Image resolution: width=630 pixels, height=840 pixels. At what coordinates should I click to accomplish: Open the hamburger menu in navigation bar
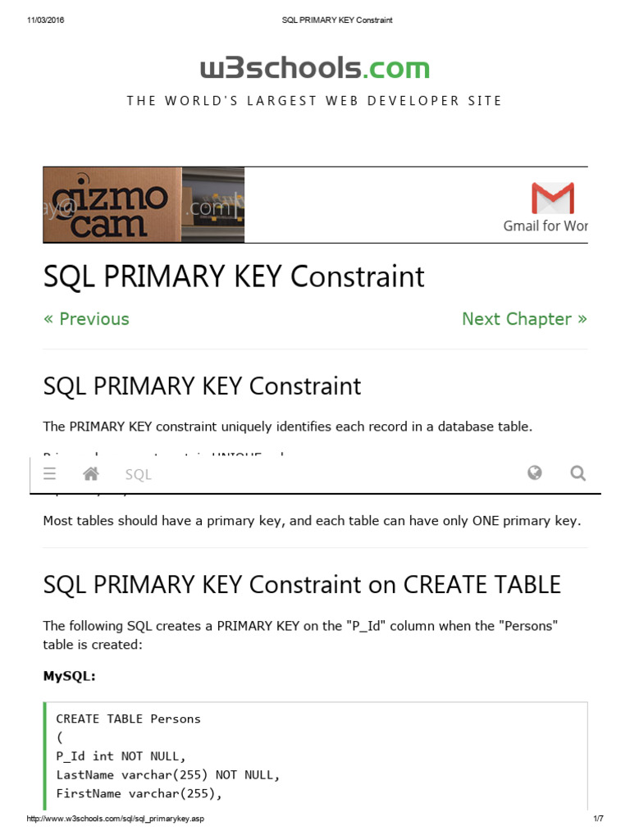pos(49,473)
